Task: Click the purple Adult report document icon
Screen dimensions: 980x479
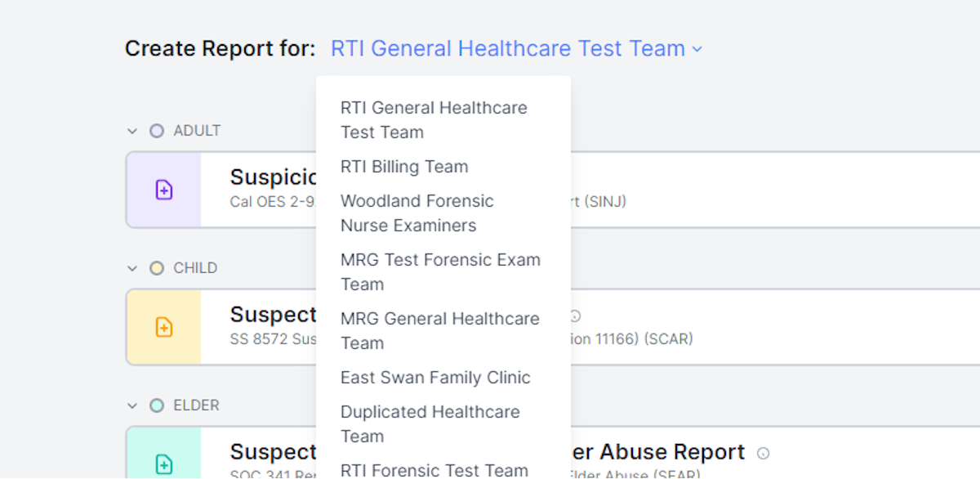Action: coord(164,190)
